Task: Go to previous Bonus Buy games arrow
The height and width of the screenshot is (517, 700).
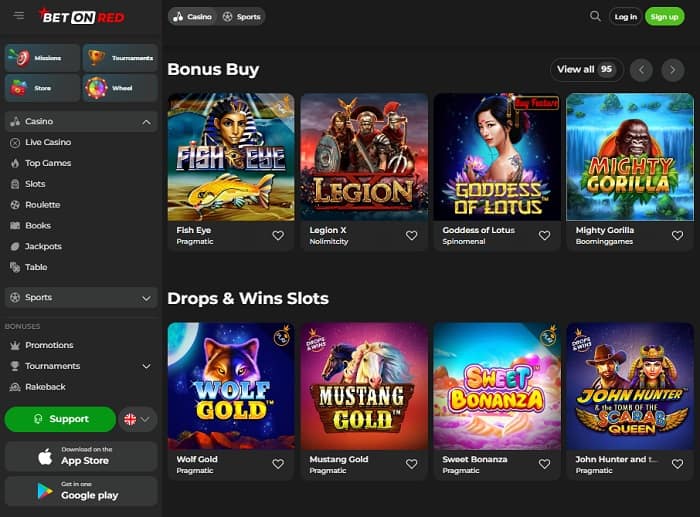Action: pos(641,70)
